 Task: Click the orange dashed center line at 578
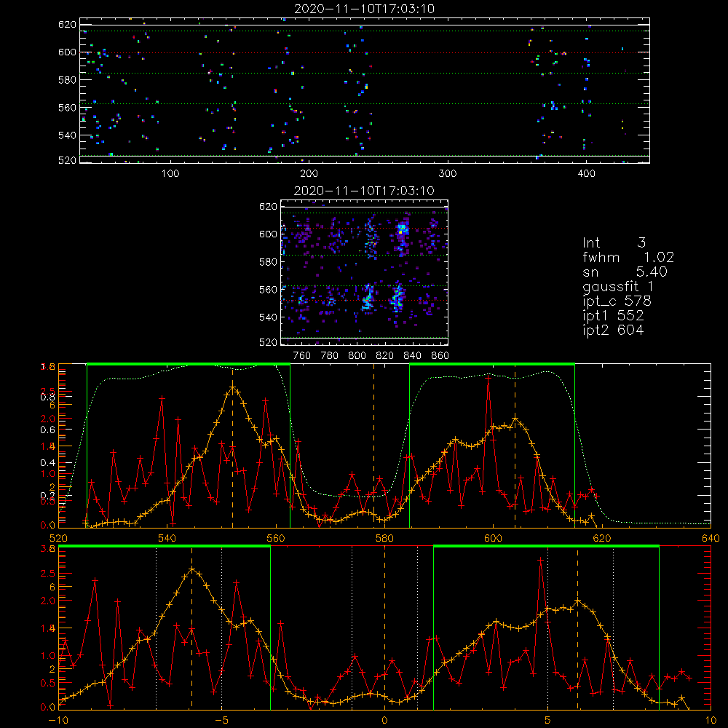[373, 446]
